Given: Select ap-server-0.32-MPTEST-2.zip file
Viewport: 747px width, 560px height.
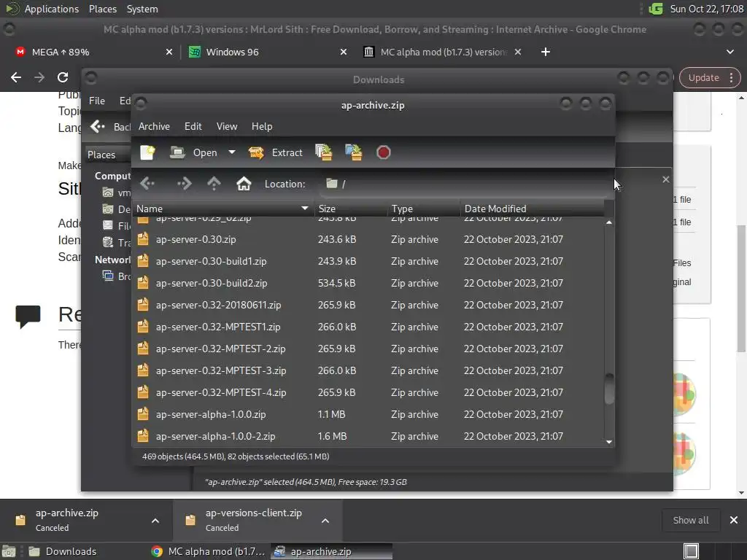Looking at the screenshot, I should click(368, 349).
